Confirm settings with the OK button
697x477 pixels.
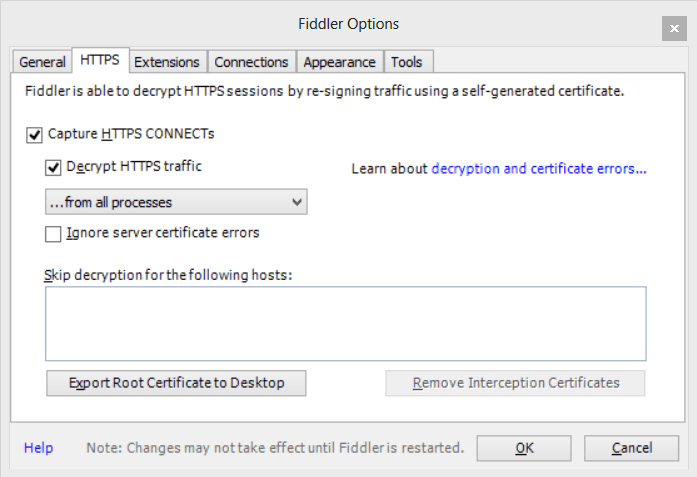[524, 448]
